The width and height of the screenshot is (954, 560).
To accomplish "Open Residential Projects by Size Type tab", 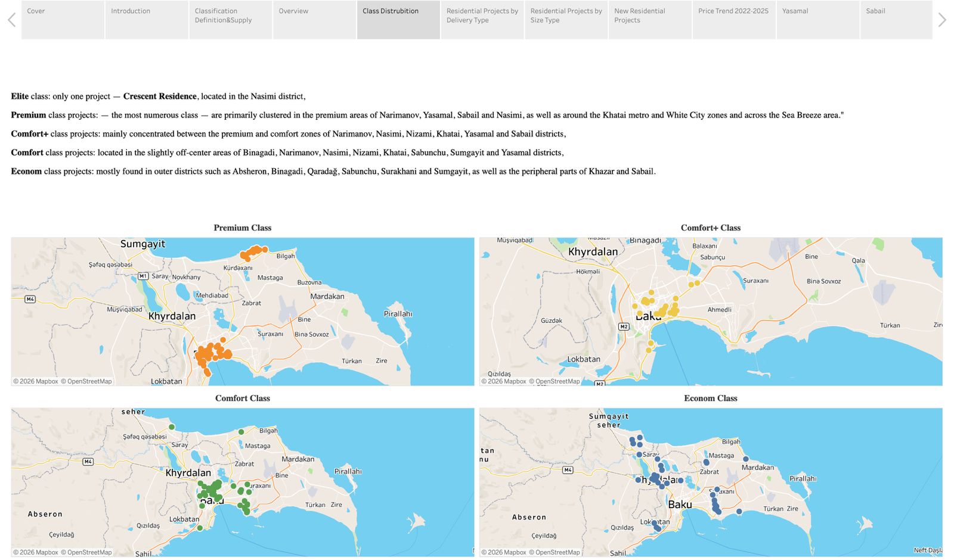I will pyautogui.click(x=566, y=20).
